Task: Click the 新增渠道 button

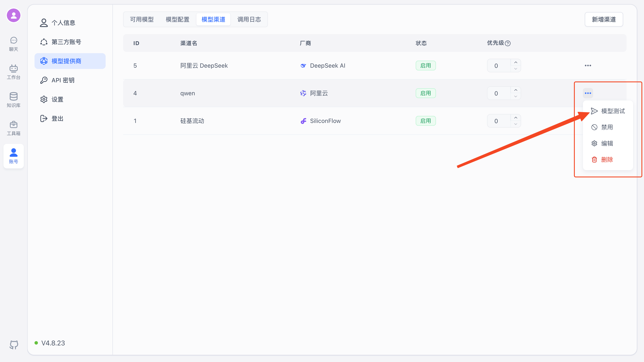Action: pyautogui.click(x=604, y=19)
